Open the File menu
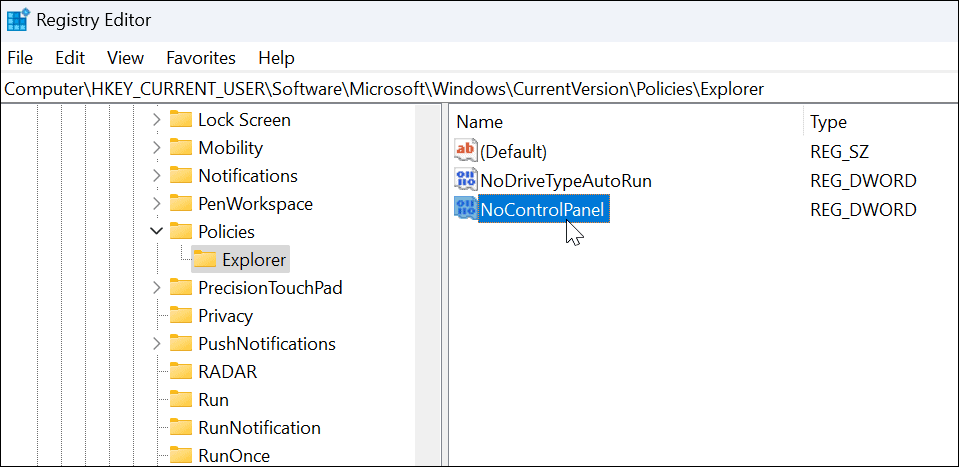The width and height of the screenshot is (959, 467). point(20,58)
